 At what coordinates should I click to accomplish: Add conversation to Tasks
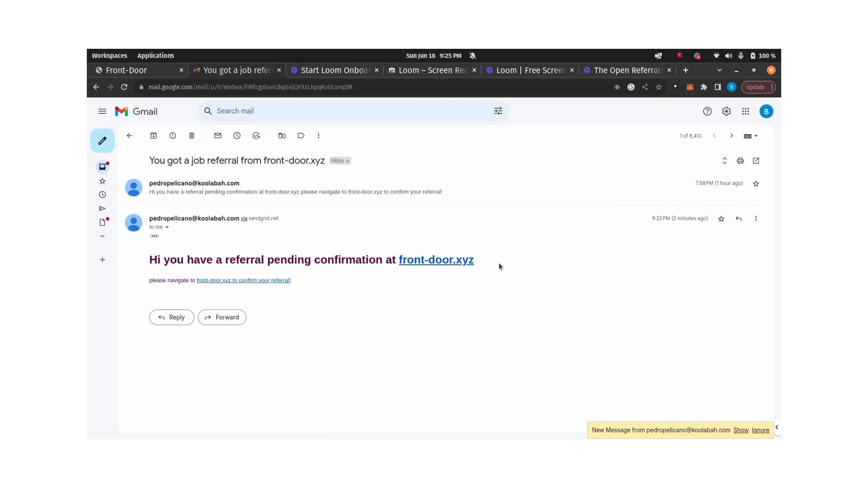(256, 136)
